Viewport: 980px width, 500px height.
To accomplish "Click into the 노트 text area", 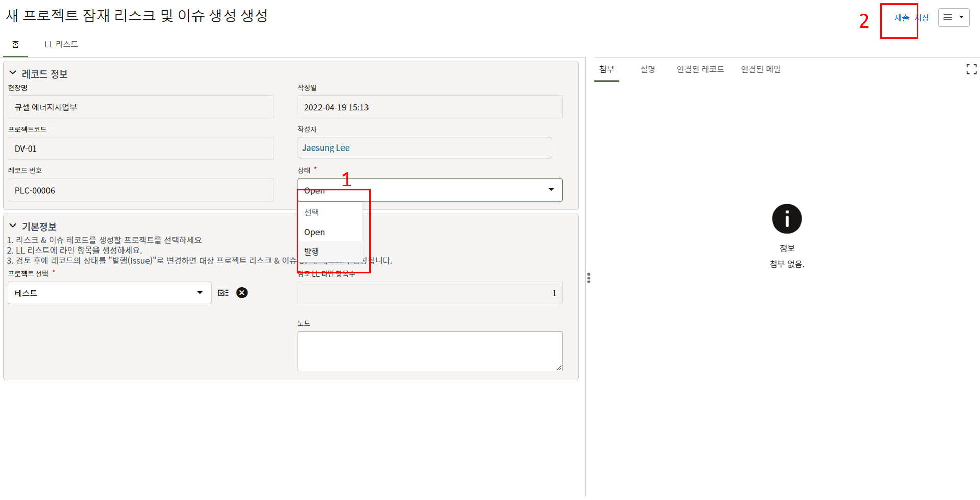I will click(430, 351).
